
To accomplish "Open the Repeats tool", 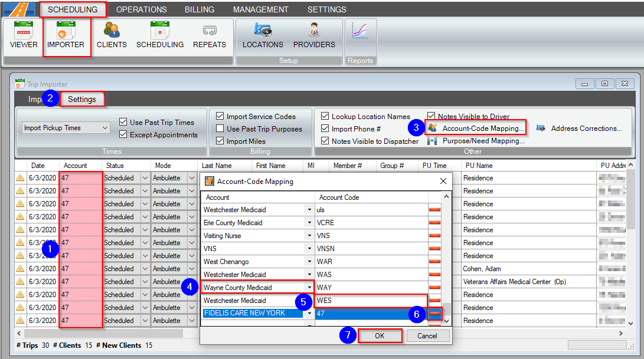I will coord(210,35).
